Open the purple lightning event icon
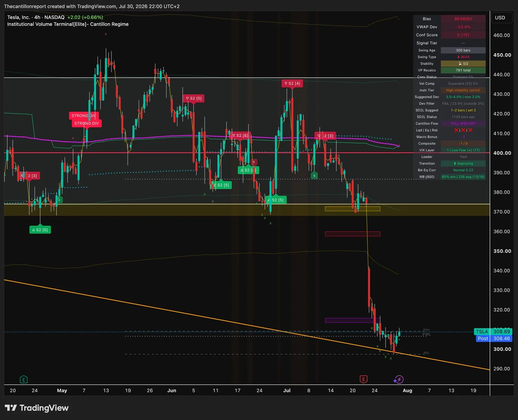 [399, 380]
